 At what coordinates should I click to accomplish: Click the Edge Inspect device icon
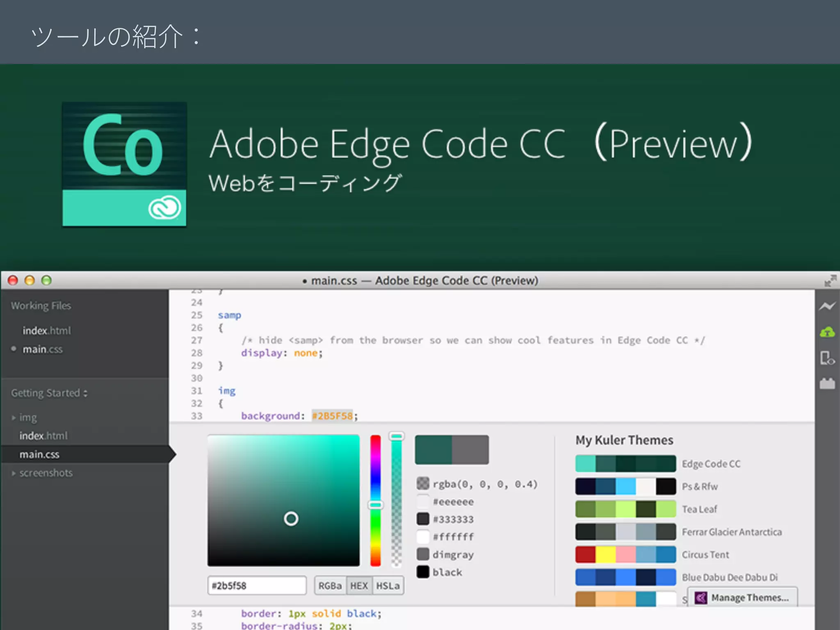(x=827, y=358)
